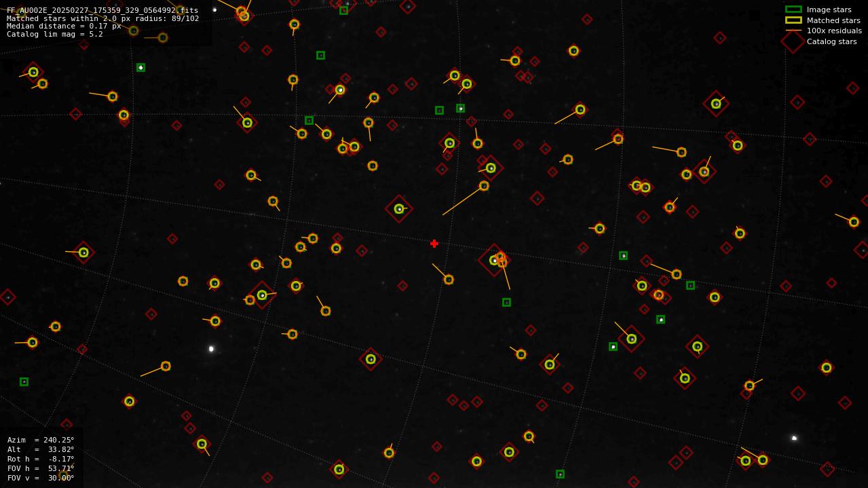Click the 'Azim = 240.25°' readout
This screenshot has width=868, height=488.
(41, 440)
